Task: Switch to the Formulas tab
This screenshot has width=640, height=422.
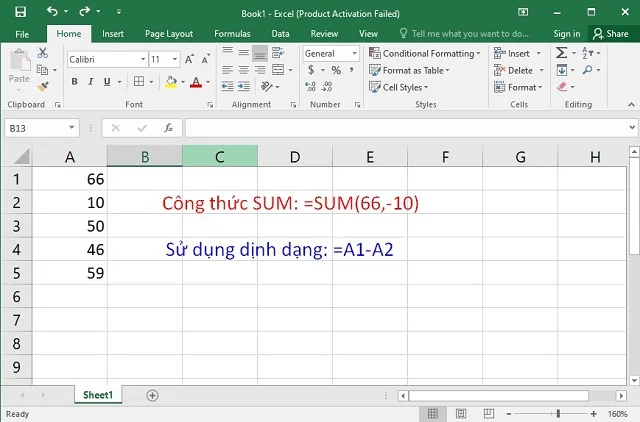Action: 232,34
